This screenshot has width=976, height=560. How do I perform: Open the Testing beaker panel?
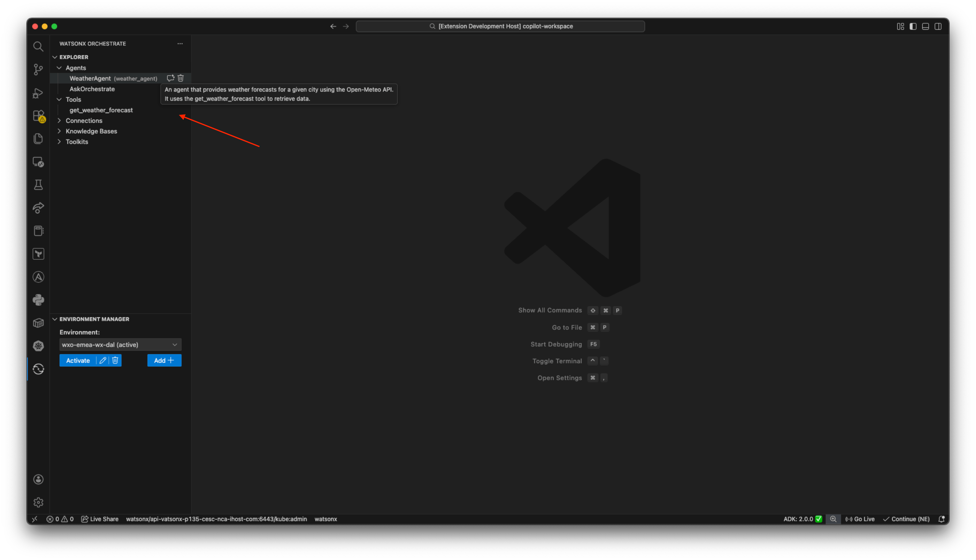pos(38,185)
